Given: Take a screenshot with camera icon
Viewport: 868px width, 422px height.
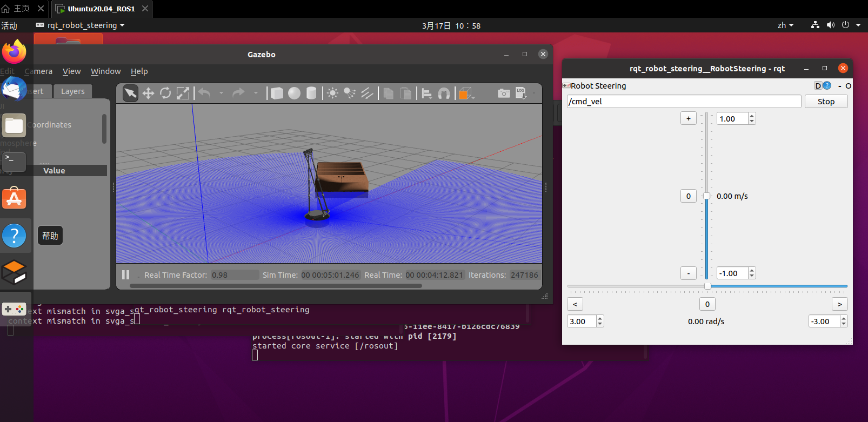Looking at the screenshot, I should (x=504, y=93).
